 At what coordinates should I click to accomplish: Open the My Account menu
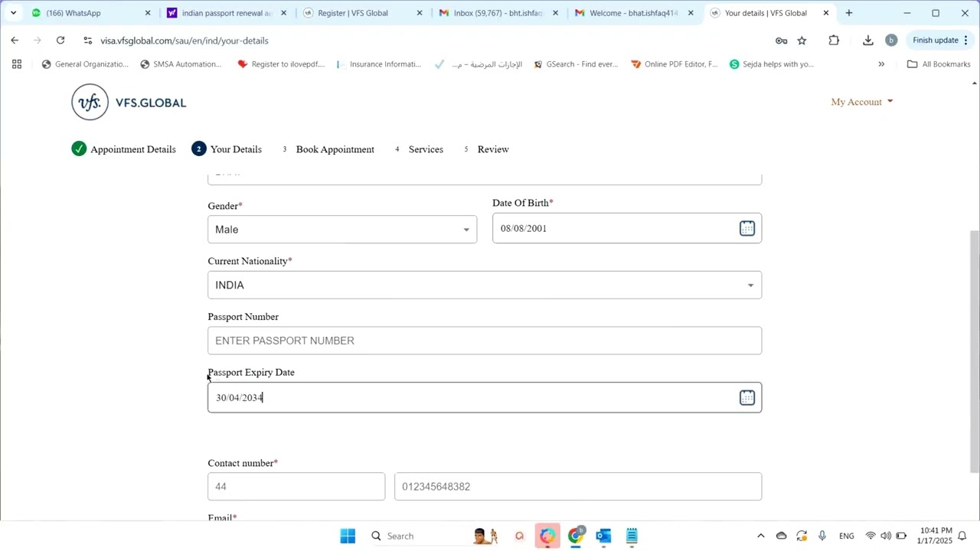coord(862,102)
